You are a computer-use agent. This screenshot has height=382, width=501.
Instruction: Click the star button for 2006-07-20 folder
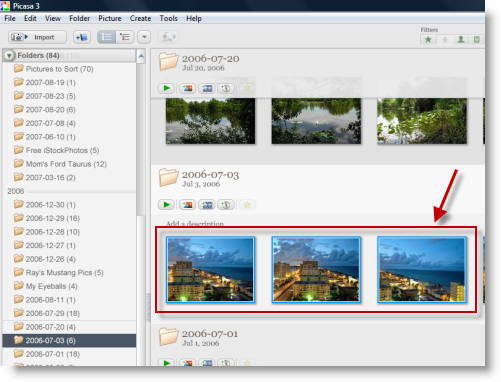247,88
